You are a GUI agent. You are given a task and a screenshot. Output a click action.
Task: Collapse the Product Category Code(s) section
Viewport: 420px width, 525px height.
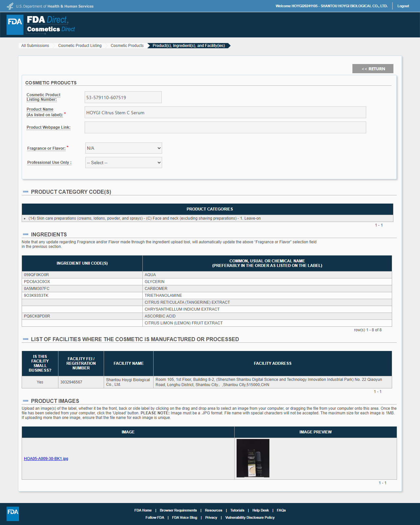(x=26, y=192)
